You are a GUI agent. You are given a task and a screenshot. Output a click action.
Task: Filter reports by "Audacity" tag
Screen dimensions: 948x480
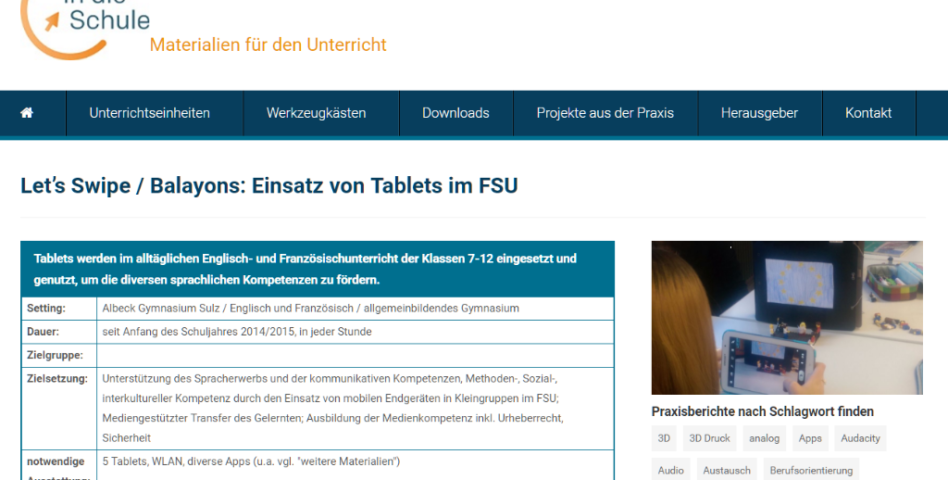tap(860, 438)
